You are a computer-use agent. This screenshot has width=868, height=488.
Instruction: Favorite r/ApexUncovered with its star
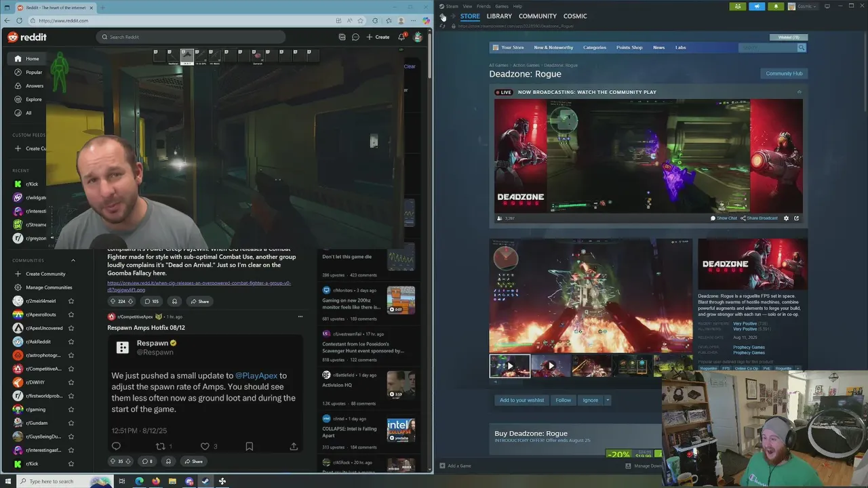coord(71,328)
